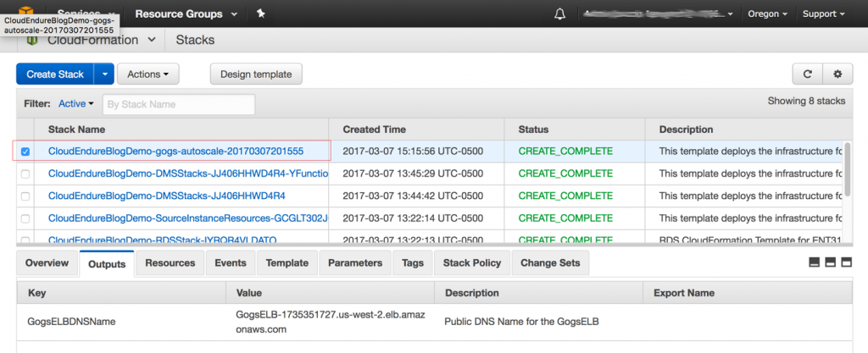Image resolution: width=868 pixels, height=353 pixels.
Task: Check the CloudEndureBlogDemo-DMSStacks-JJ406HHWD4R4 stack checkbox
Action: [25, 196]
